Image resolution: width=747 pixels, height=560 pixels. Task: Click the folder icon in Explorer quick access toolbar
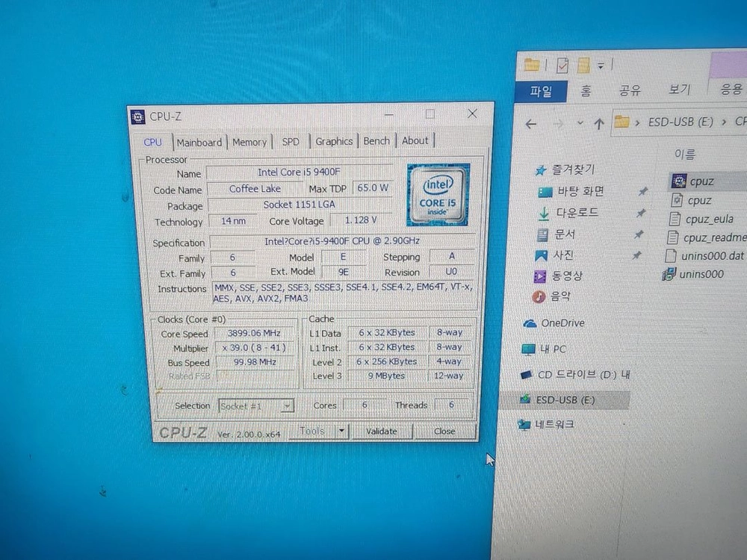(532, 64)
